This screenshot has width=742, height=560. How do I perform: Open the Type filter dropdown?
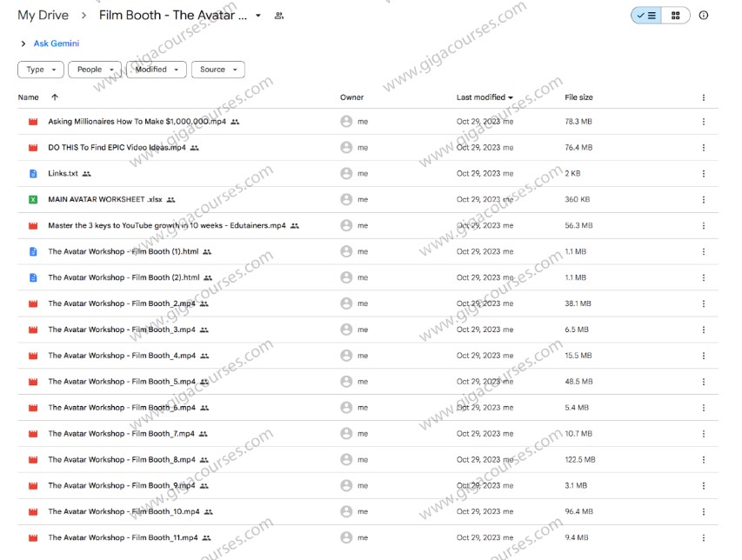point(40,70)
